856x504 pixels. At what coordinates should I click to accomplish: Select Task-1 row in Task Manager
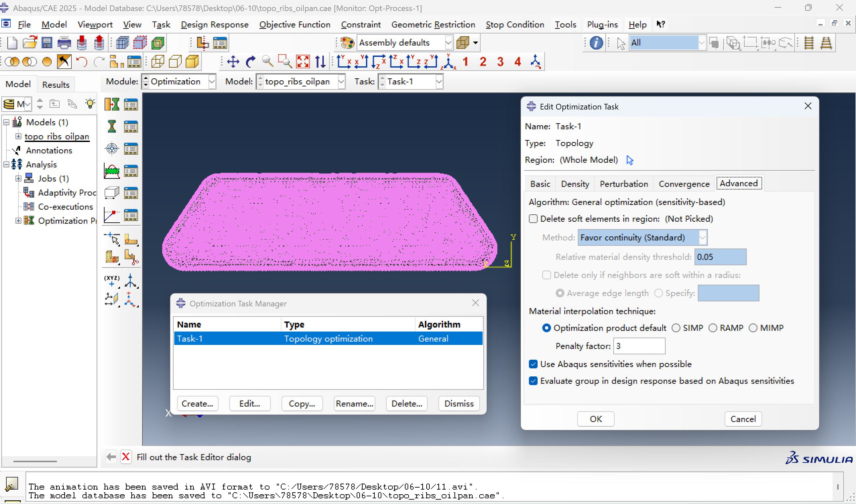328,339
